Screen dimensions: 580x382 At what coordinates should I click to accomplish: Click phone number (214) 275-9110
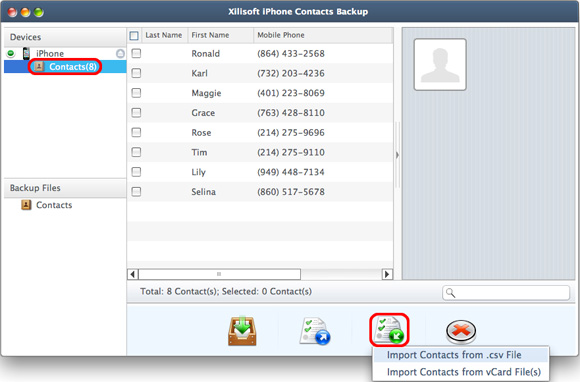(291, 152)
